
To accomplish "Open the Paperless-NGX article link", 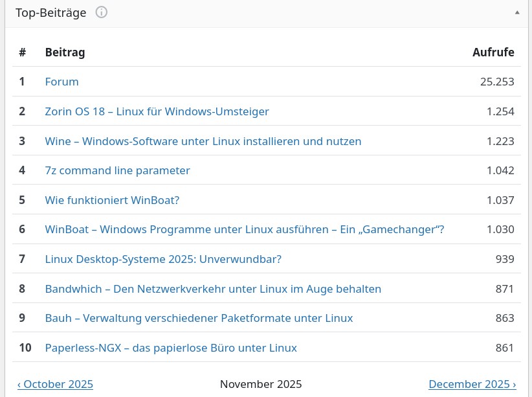I will 171,348.
